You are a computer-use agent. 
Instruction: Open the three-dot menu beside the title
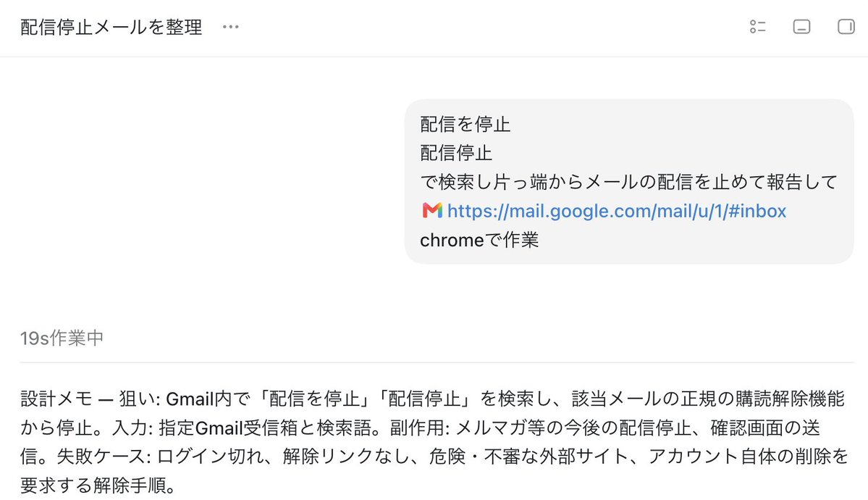(x=230, y=27)
